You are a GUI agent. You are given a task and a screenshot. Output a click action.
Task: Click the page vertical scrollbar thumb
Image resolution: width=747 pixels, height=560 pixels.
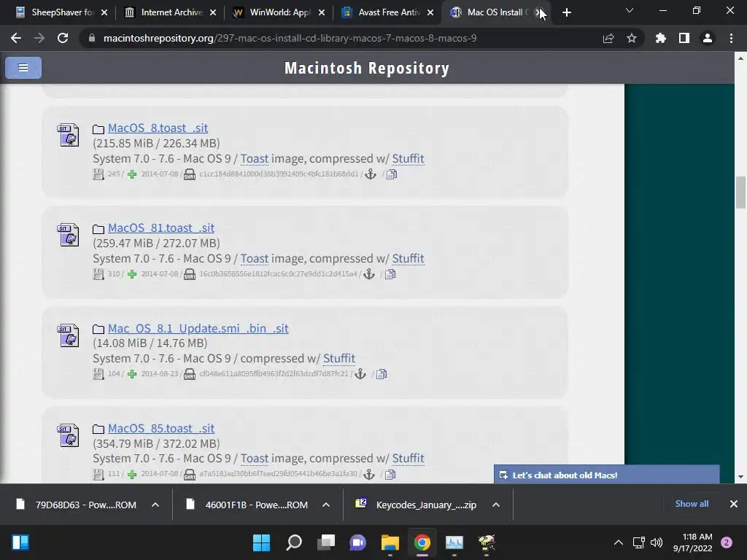(740, 192)
